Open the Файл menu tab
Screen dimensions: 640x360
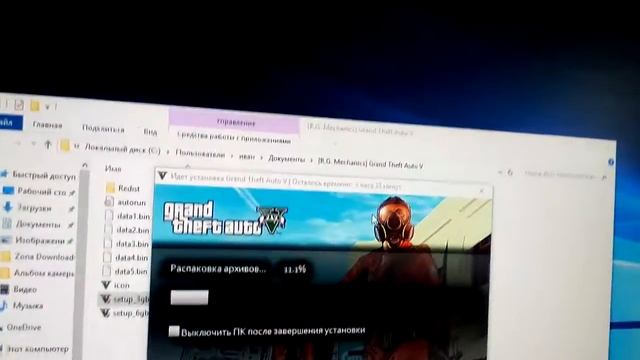tap(8, 122)
